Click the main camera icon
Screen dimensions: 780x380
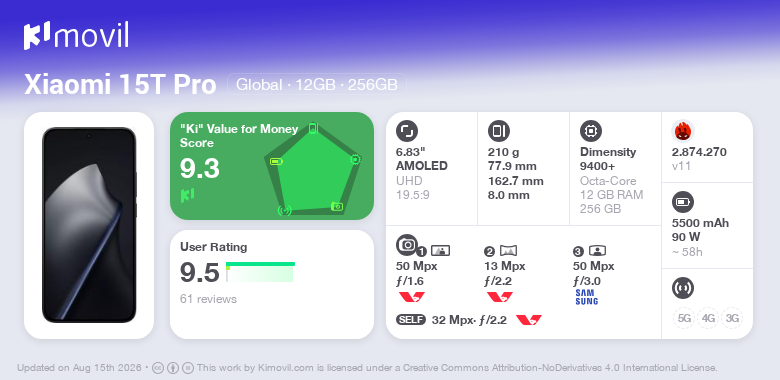coord(406,245)
